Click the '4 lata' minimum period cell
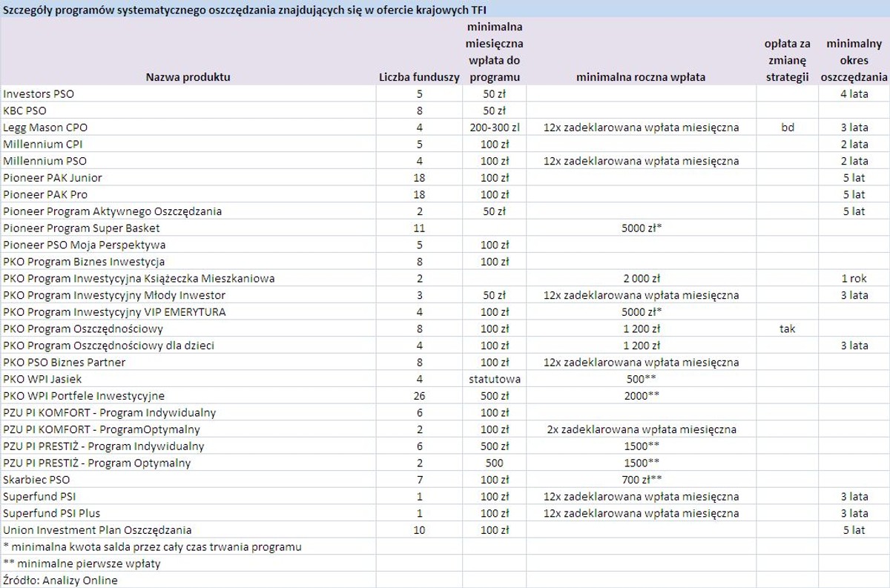The image size is (890, 588). pyautogui.click(x=854, y=94)
